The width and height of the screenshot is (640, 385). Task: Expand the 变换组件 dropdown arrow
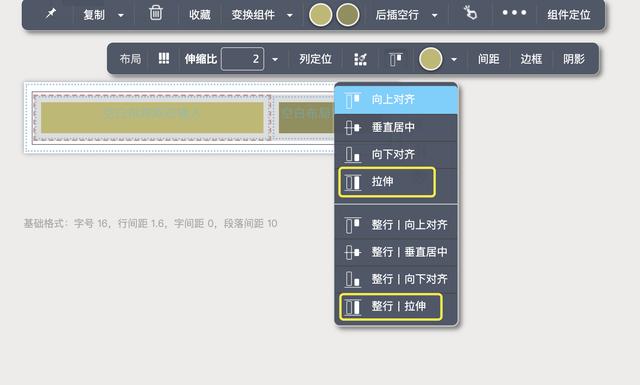[289, 16]
